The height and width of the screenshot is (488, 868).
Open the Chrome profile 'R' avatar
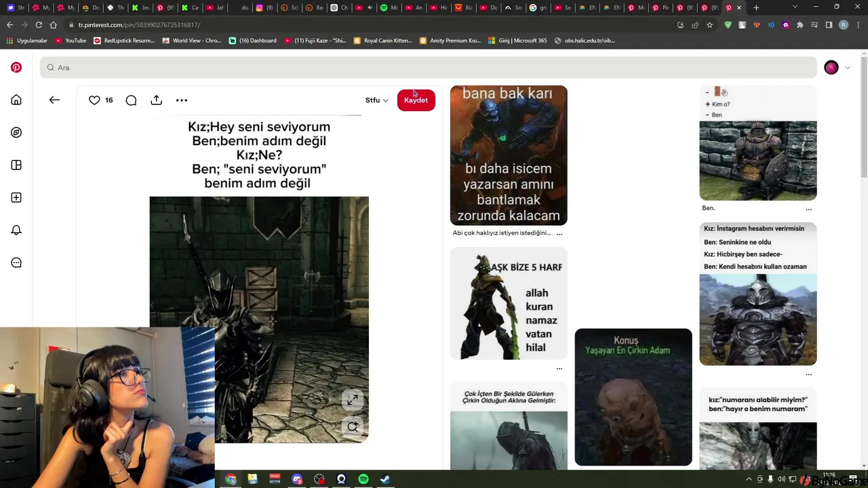(844, 25)
